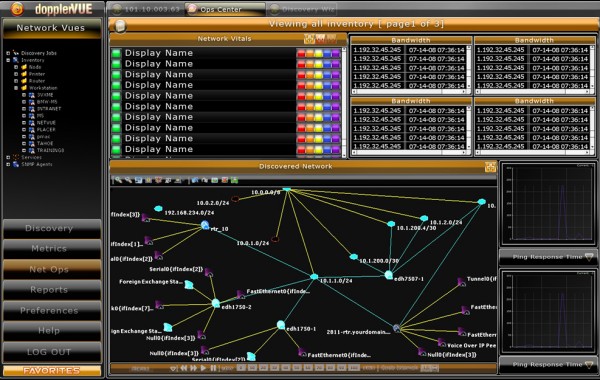Open the Reports section button
Screen dimensions: 600x380
point(52,290)
